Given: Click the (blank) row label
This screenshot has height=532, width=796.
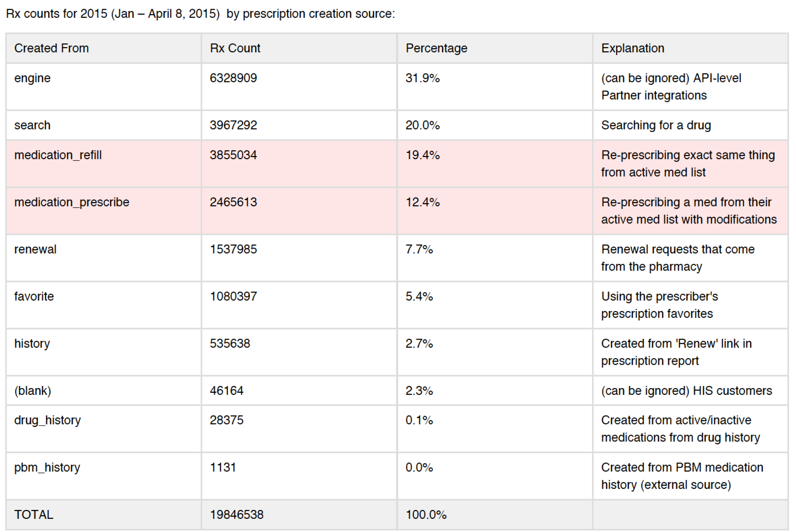Looking at the screenshot, I should pos(32,391).
